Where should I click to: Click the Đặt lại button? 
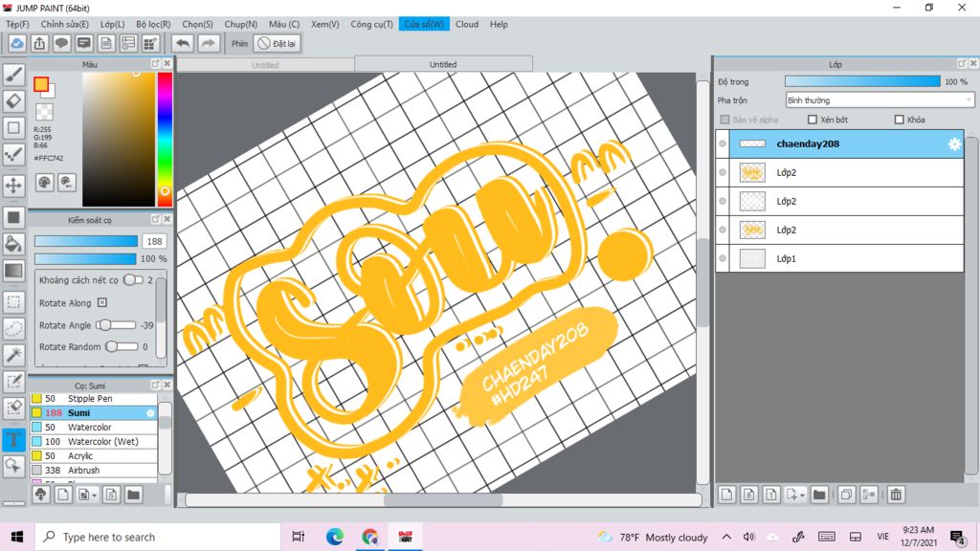pyautogui.click(x=278, y=43)
